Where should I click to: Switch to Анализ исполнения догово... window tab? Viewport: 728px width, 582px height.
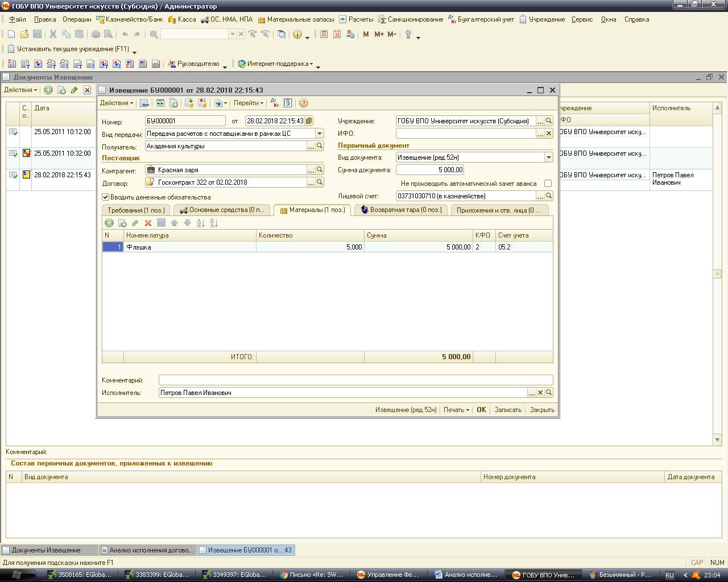tap(147, 550)
